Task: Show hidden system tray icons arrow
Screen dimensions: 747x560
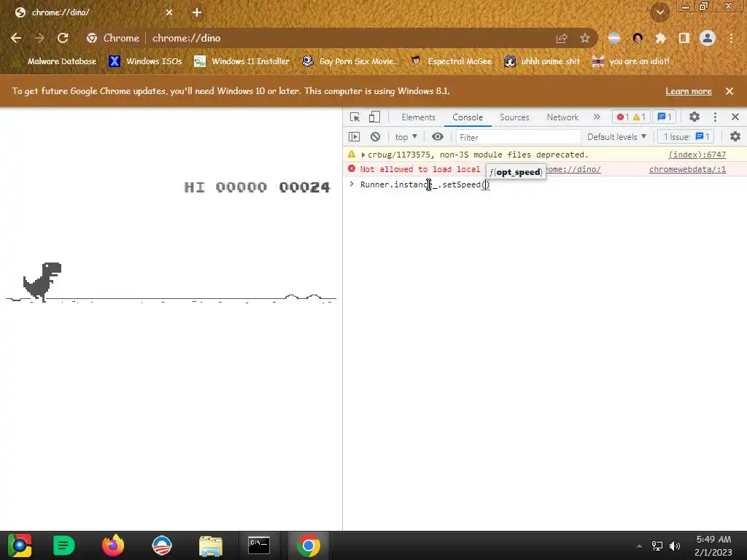Action: click(x=639, y=546)
